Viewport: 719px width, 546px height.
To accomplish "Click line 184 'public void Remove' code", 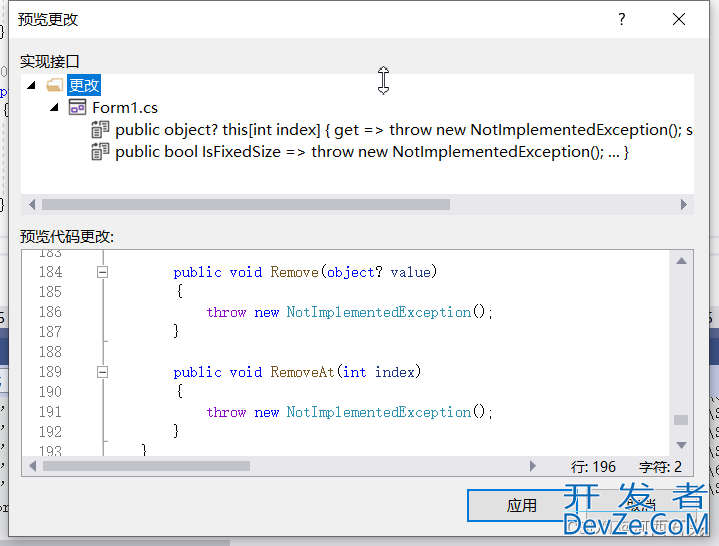I will point(305,272).
